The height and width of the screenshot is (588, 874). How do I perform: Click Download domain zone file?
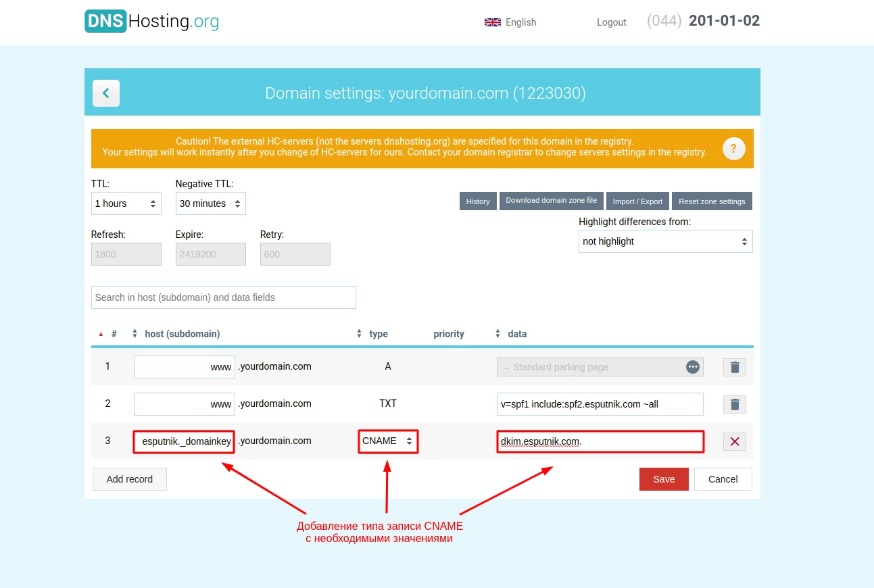[551, 201]
